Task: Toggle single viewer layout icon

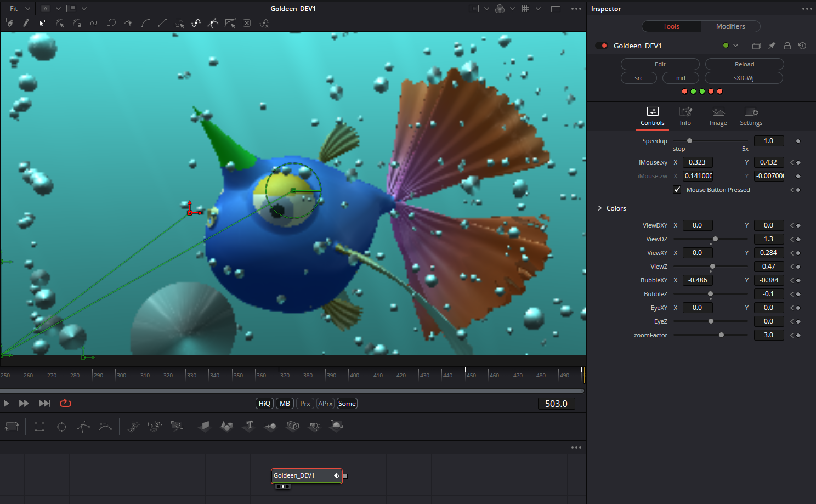Action: (556, 9)
